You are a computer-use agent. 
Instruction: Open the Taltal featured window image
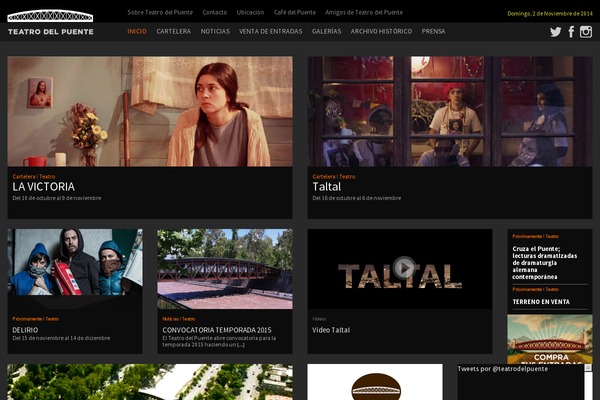[x=450, y=111]
